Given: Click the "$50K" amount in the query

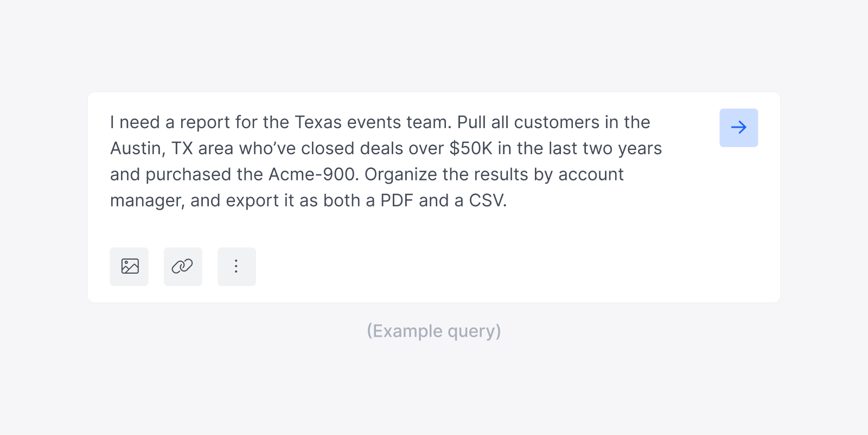Looking at the screenshot, I should pyautogui.click(x=471, y=148).
